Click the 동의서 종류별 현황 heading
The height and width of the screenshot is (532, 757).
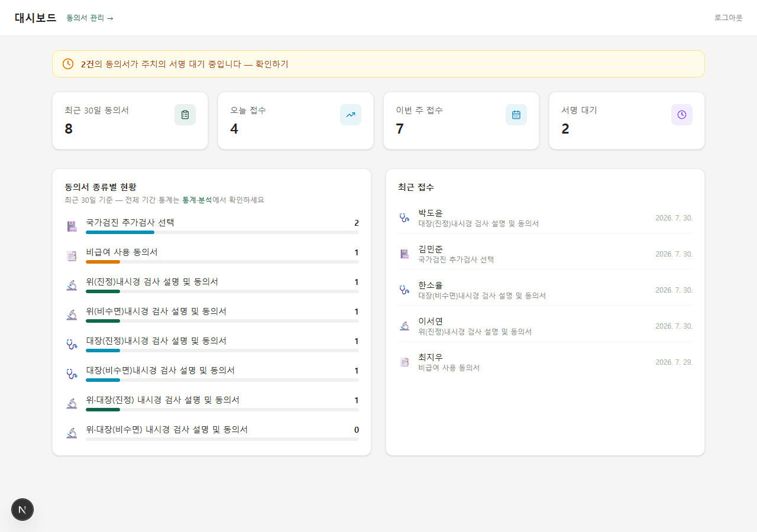[101, 187]
